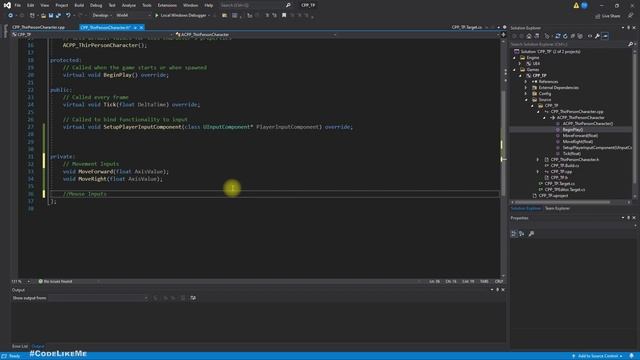The height and width of the screenshot is (360, 640).
Task: Expand the Config folder node
Action: (x=526, y=93)
